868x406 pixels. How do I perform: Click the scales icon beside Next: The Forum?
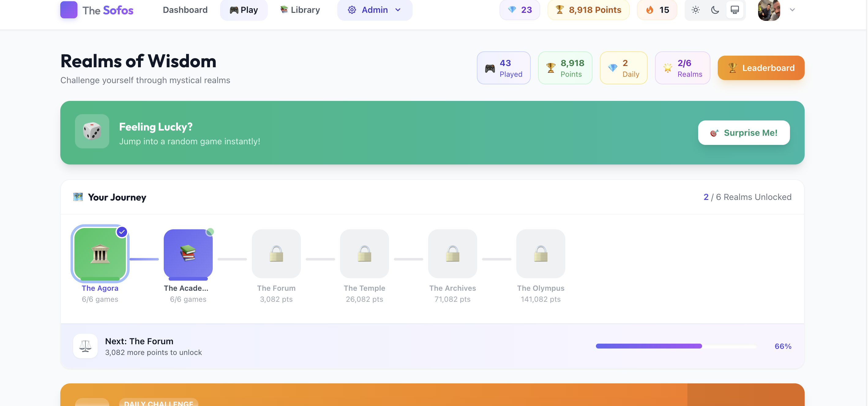[x=85, y=346]
